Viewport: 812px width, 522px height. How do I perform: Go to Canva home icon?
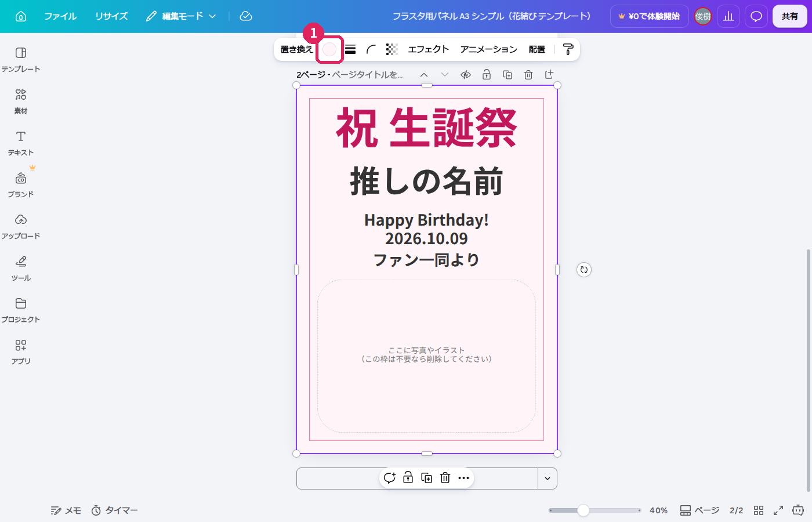tap(21, 16)
